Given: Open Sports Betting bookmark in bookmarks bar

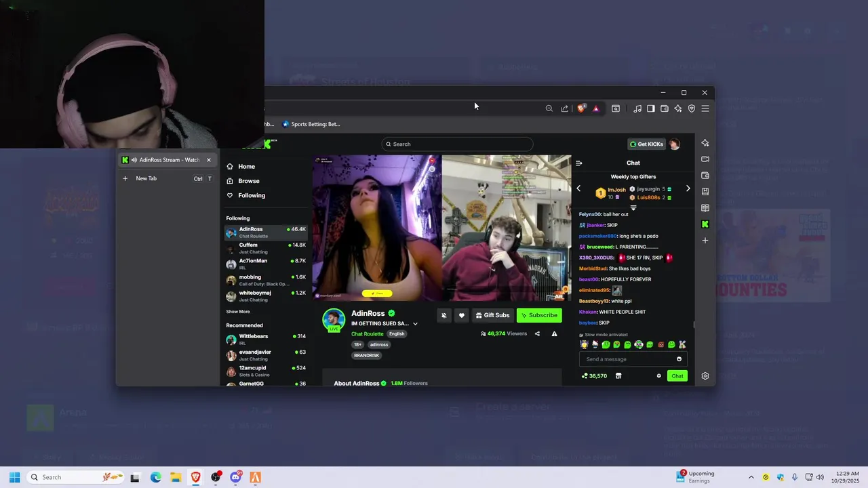Looking at the screenshot, I should 311,124.
